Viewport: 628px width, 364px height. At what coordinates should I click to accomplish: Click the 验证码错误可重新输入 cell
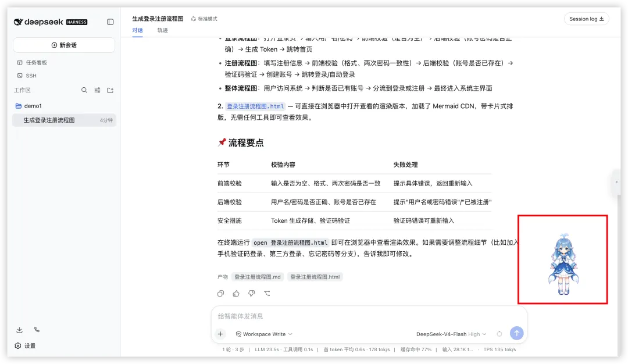pos(424,221)
